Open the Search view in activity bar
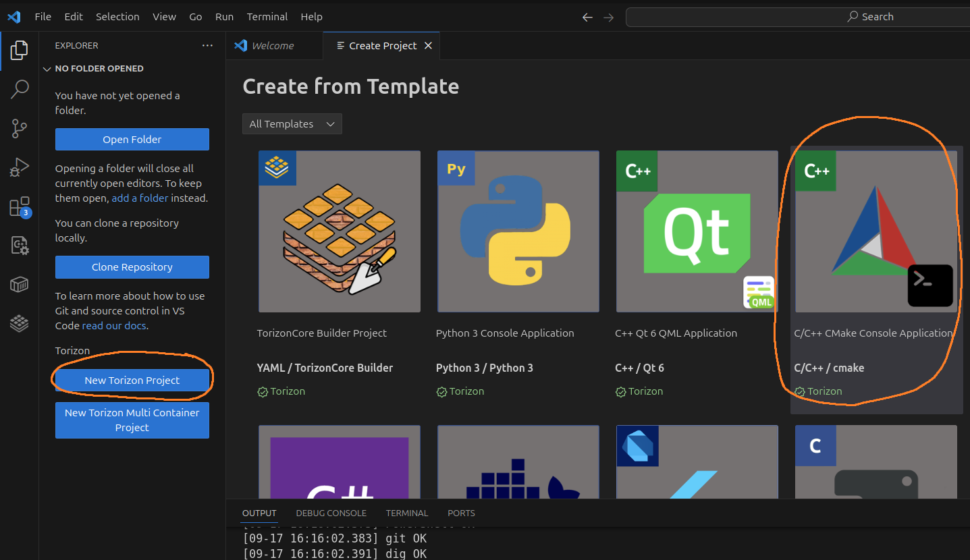 [x=20, y=88]
